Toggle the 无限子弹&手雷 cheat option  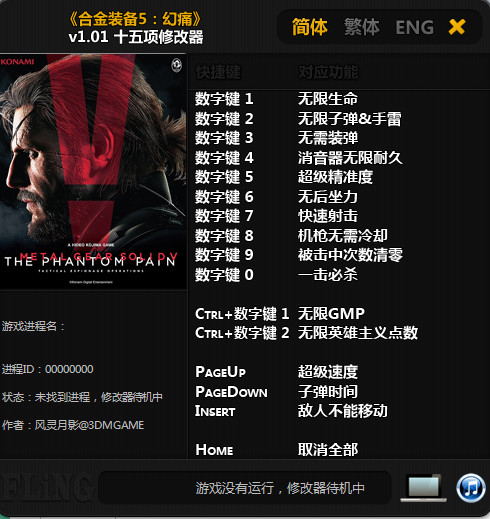pyautogui.click(x=349, y=118)
